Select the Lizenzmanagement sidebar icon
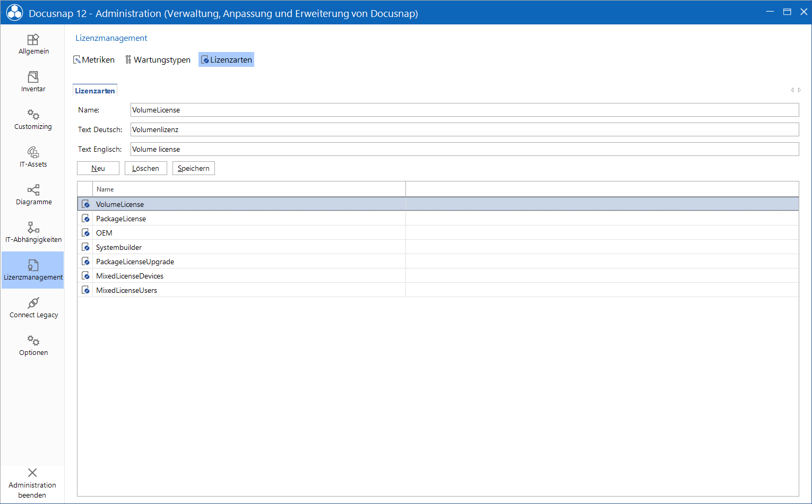Image resolution: width=812 pixels, height=504 pixels. (x=33, y=265)
